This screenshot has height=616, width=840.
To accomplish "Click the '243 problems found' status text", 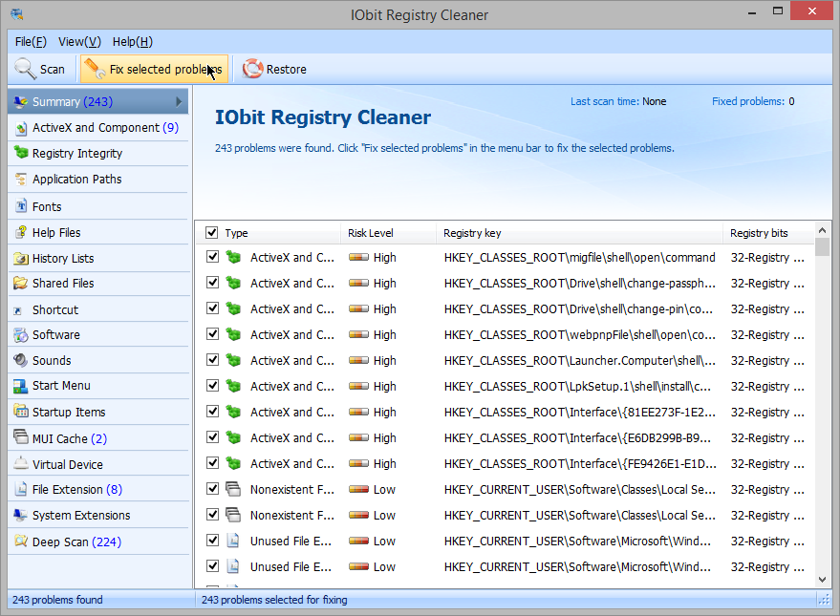I will click(x=57, y=600).
